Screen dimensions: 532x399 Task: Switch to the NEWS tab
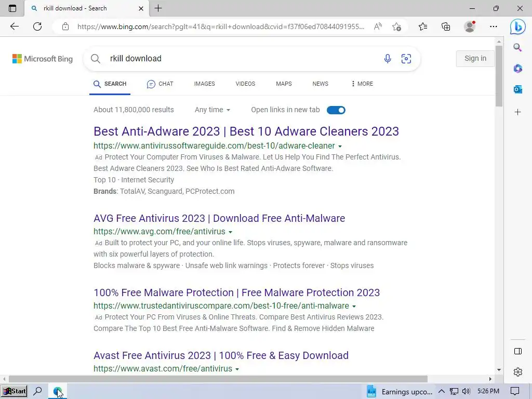(320, 84)
